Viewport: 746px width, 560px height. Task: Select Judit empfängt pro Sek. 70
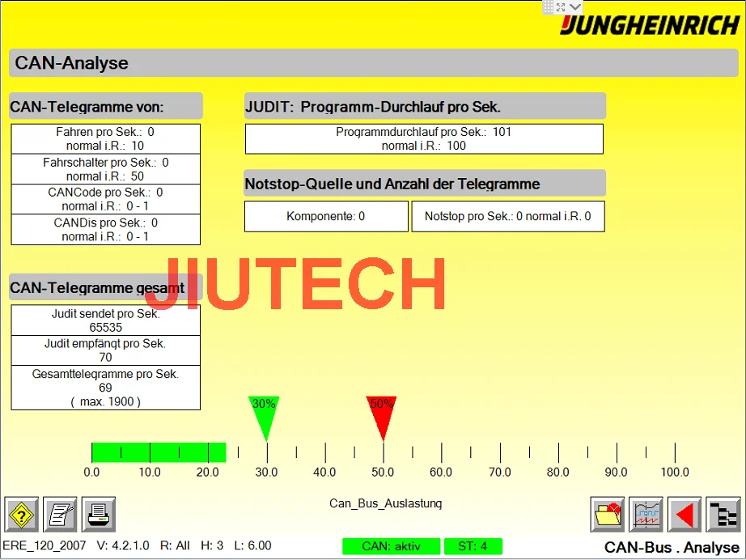point(106,350)
